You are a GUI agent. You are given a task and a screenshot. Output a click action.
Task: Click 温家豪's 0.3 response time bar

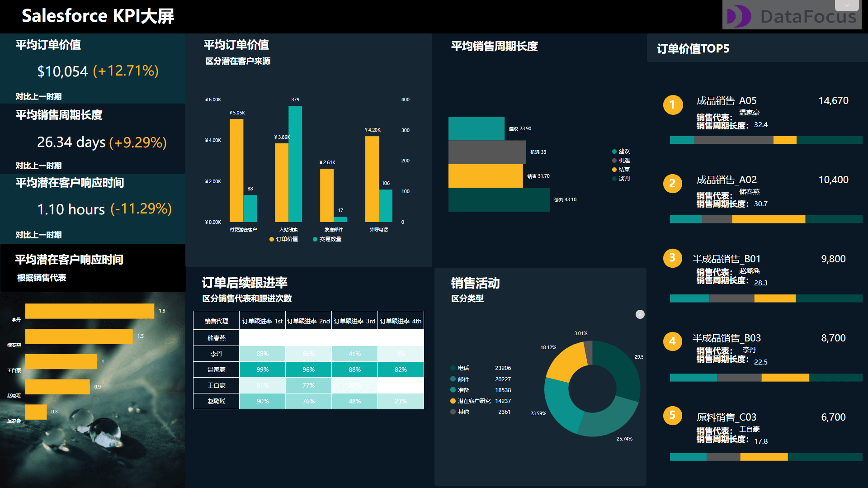click(36, 412)
